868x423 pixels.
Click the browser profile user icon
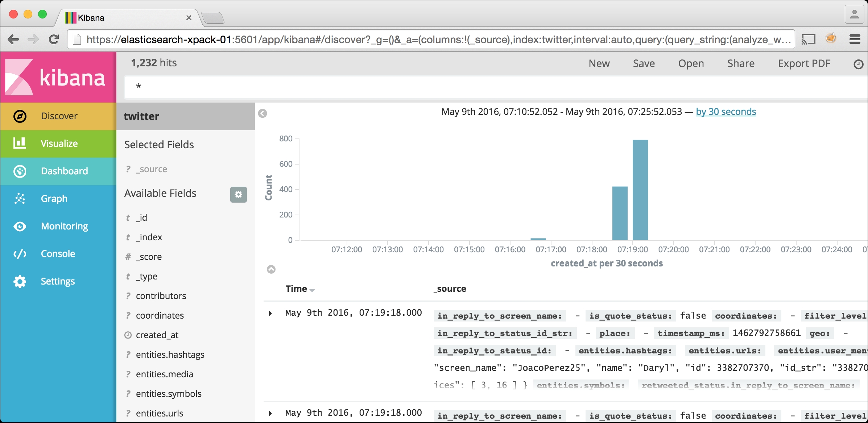coord(855,14)
